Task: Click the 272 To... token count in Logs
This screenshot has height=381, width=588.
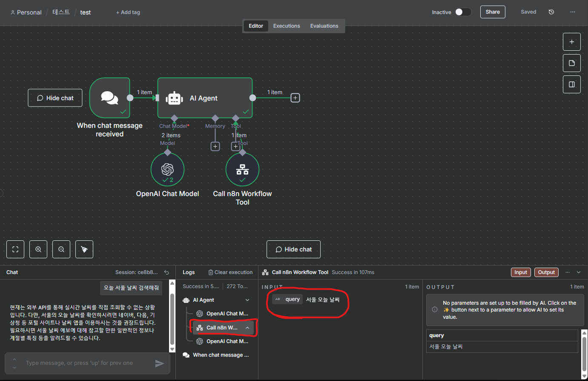Action: coord(237,286)
